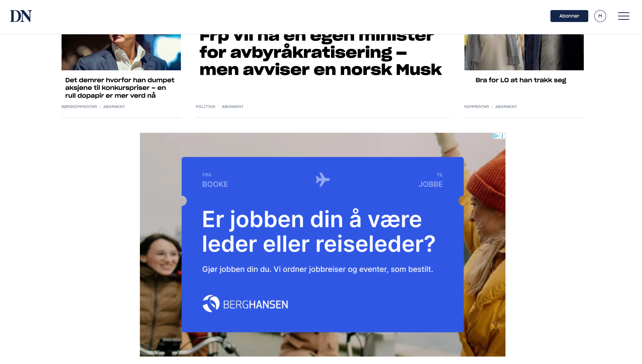Click the BERGHANSEN brand text in ad
This screenshot has height=364, width=642.
[256, 305]
